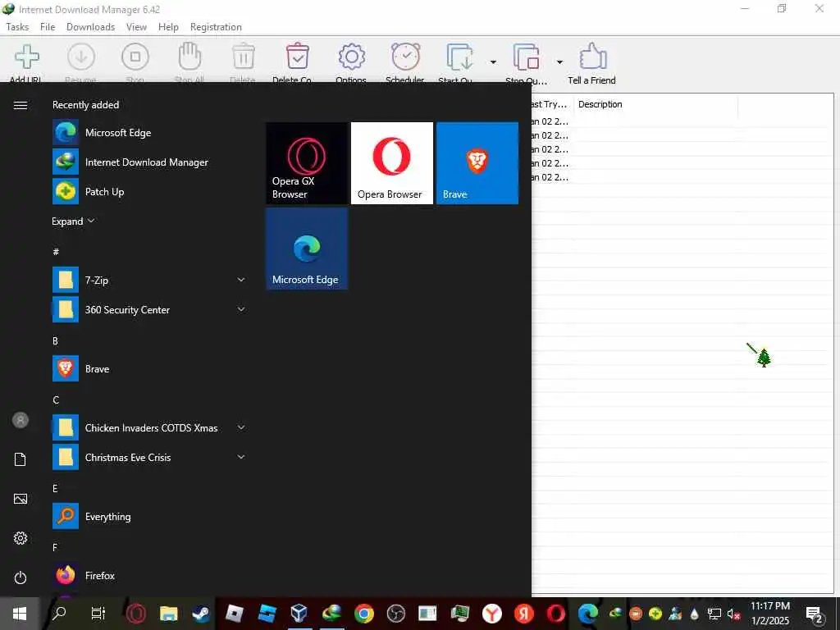Launch Internet Download Manager from Recently added
Image resolution: width=840 pixels, height=630 pixels.
[x=149, y=162]
